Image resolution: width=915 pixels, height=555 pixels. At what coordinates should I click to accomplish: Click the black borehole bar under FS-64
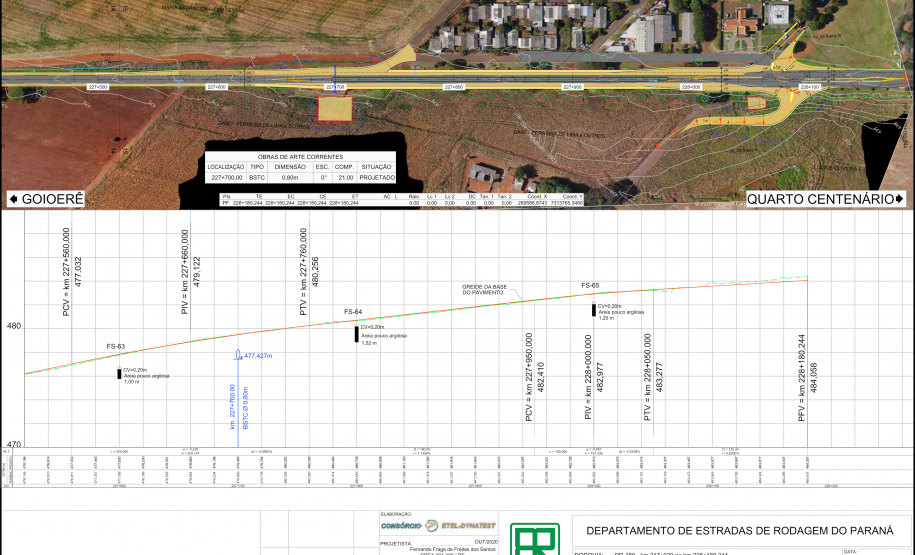click(357, 334)
